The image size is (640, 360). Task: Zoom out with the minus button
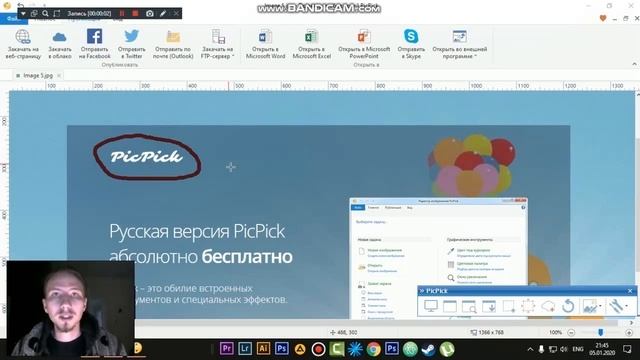click(571, 333)
